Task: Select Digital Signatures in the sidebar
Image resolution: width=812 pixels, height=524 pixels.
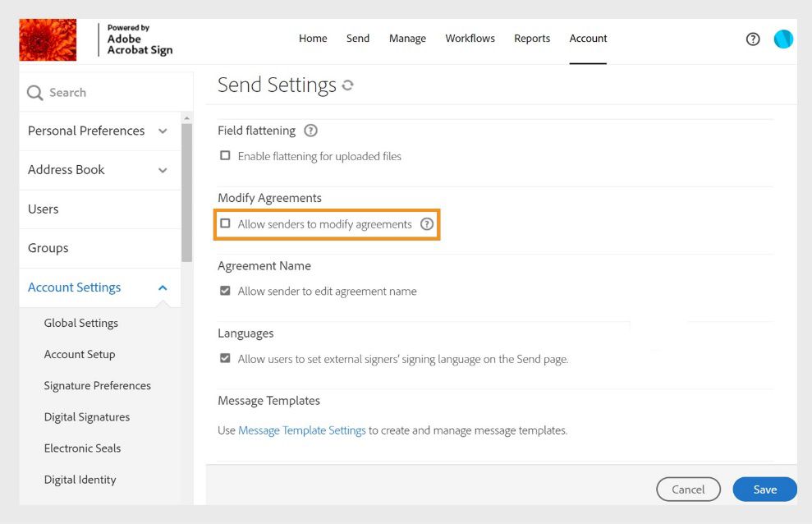Action: click(86, 416)
